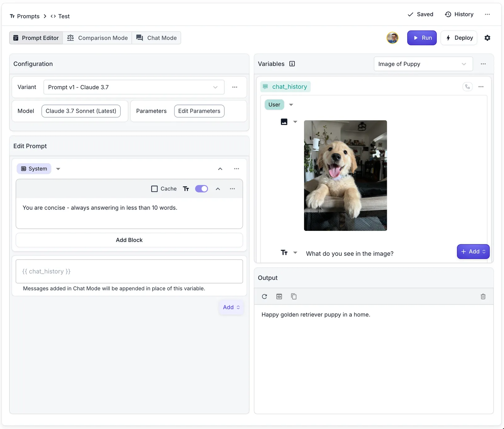
Task: Collapse the System message section chevron
Action: point(220,169)
